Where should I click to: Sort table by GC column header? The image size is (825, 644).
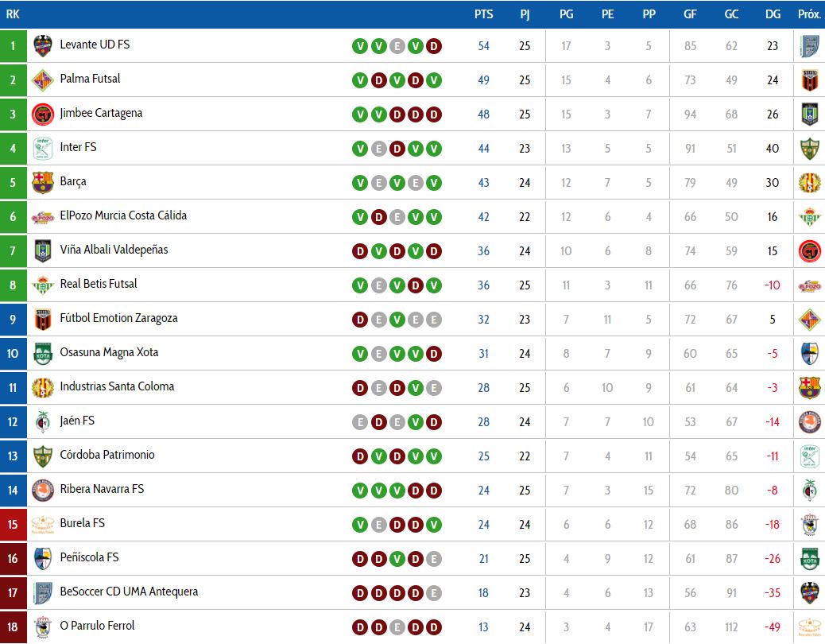click(x=731, y=14)
